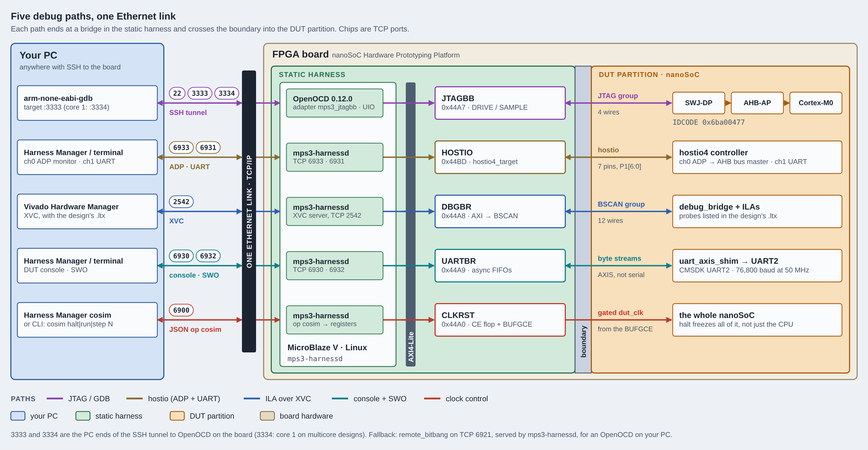Click the clock control legend line

432,398
